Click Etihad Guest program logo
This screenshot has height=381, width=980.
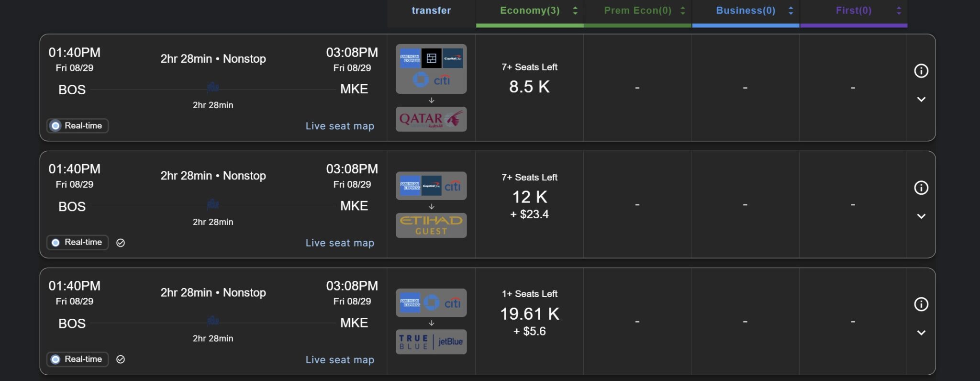[x=431, y=225]
